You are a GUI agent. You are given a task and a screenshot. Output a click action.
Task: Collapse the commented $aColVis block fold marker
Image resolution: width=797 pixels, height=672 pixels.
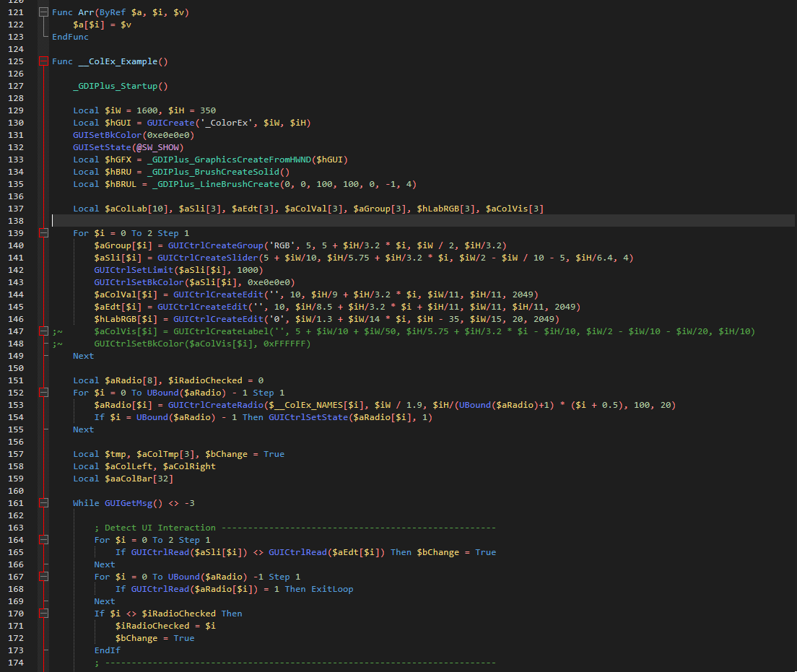coord(43,331)
